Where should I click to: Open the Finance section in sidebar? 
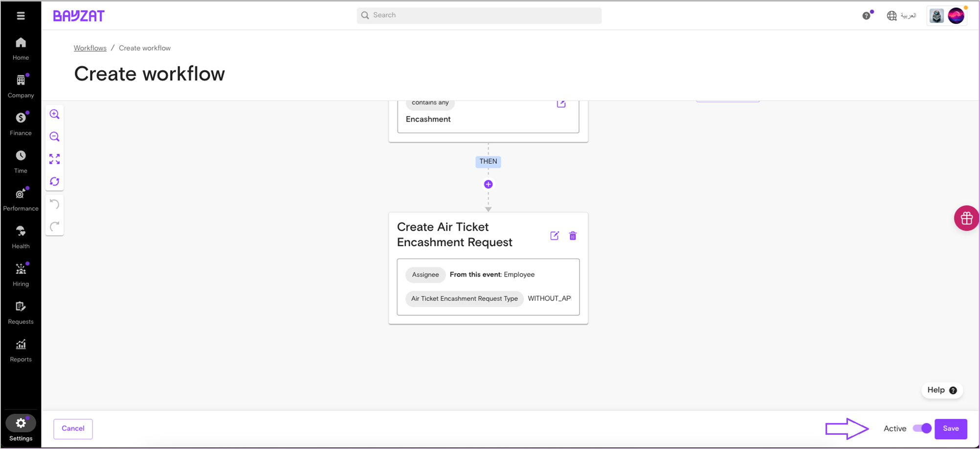coord(21,123)
